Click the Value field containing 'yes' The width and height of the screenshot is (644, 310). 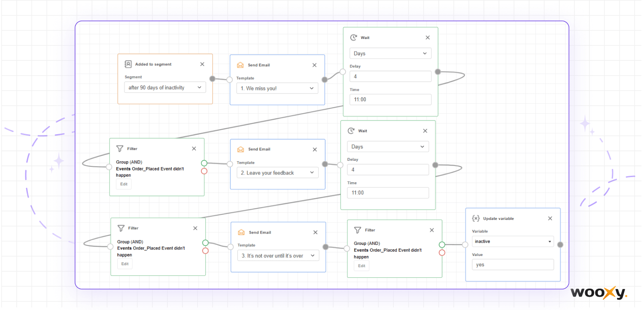[x=513, y=265]
